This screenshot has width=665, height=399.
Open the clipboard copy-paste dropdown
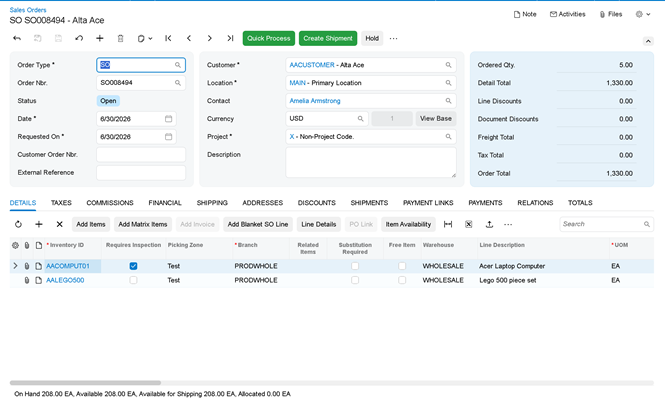pos(145,38)
